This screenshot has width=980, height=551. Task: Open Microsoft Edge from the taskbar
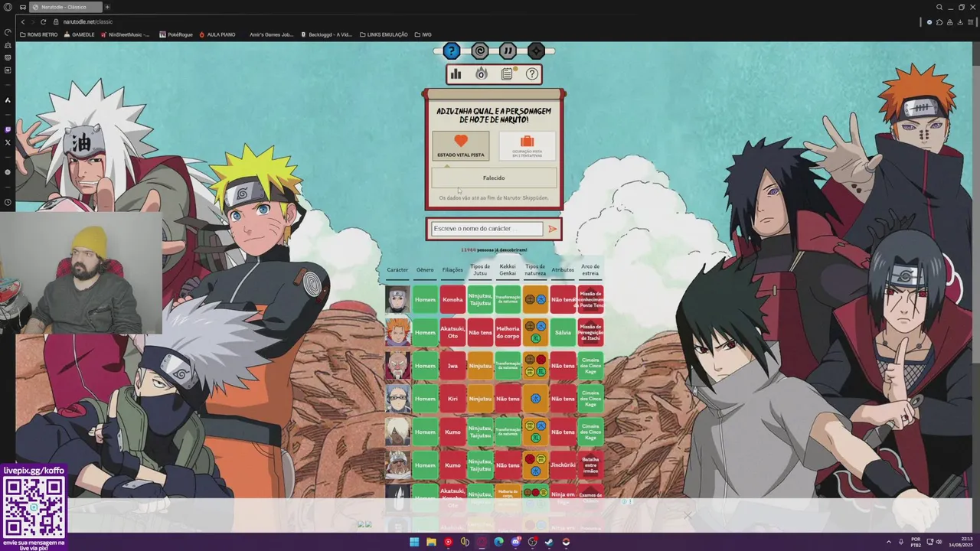click(x=498, y=542)
